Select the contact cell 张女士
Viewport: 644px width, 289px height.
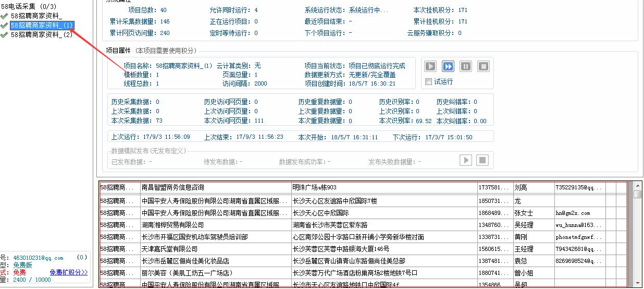pos(534,213)
